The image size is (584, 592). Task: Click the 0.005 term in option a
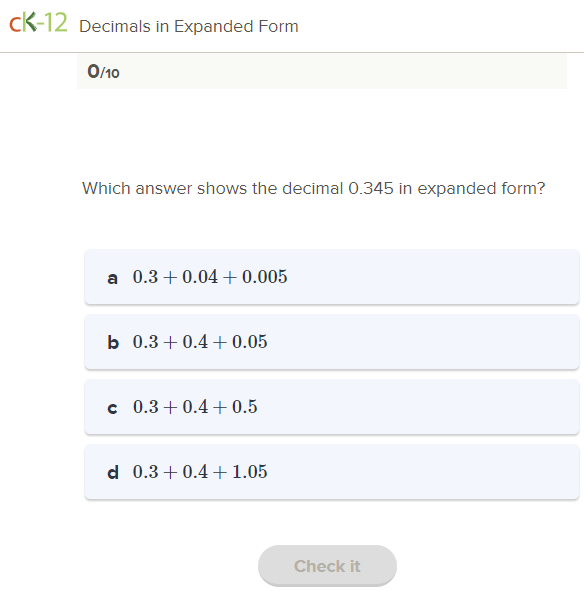[x=265, y=276]
